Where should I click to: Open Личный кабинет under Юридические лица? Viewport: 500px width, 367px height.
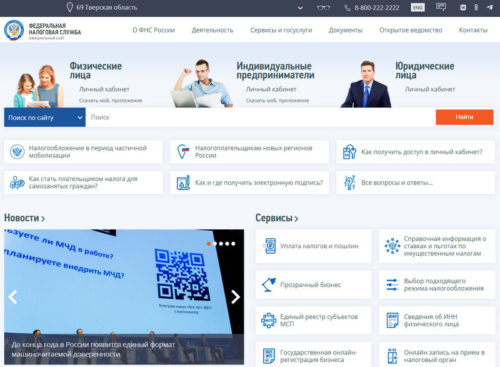point(430,89)
